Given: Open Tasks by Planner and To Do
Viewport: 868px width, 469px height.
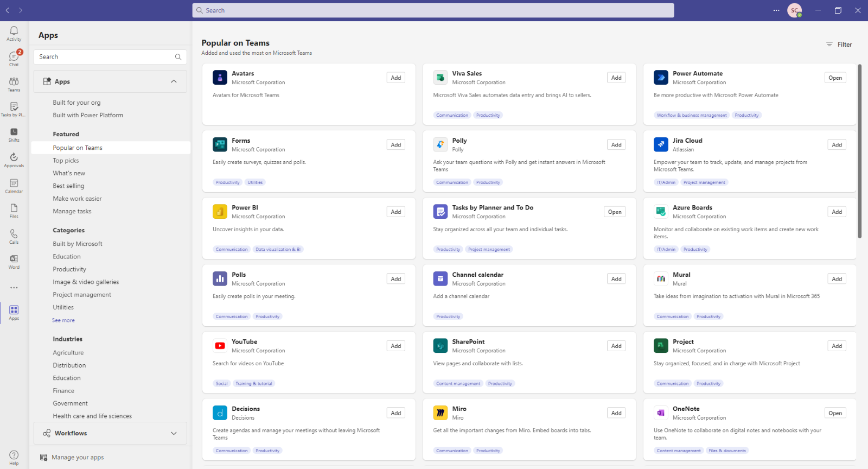Looking at the screenshot, I should coord(615,212).
